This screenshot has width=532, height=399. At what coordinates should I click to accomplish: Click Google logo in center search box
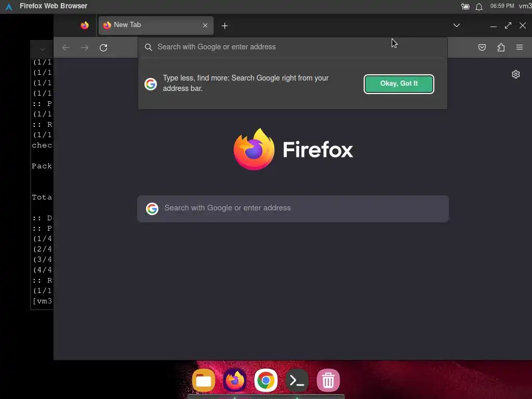[152, 209]
